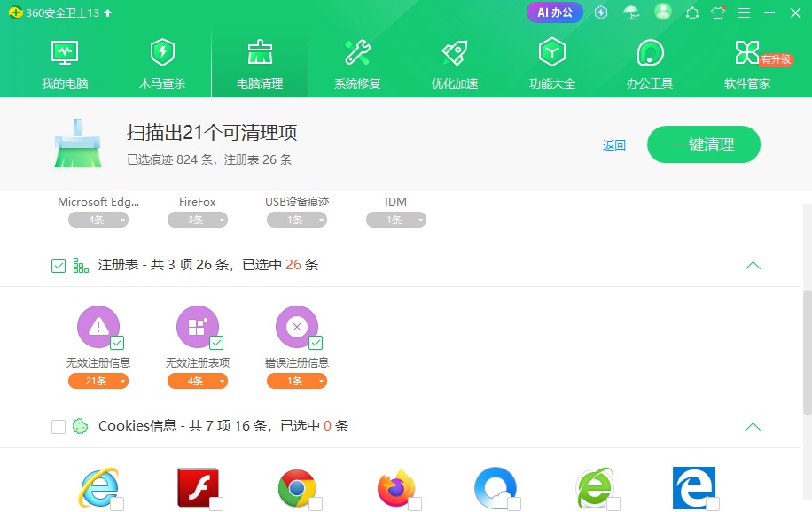Screen dimensions: 812x512
Task: Check the Firefox cookies checkbox
Action: (415, 504)
